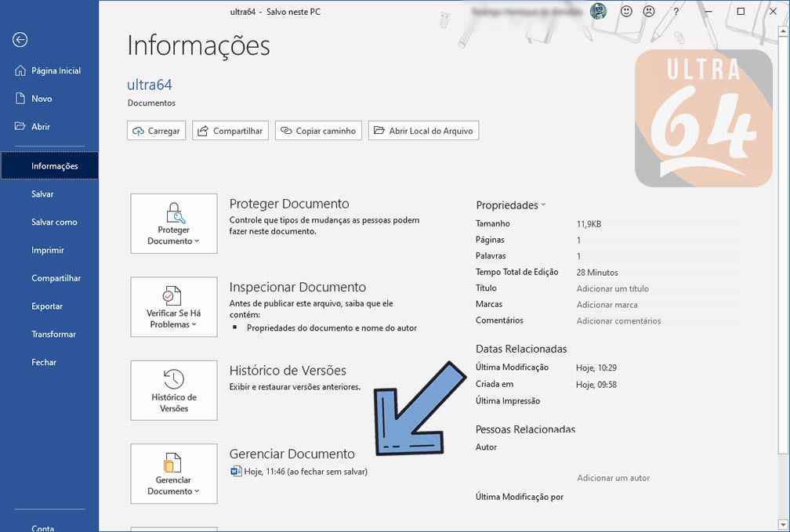The height and width of the screenshot is (532, 790).
Task: Open Histórico de Versões button
Action: (x=174, y=390)
